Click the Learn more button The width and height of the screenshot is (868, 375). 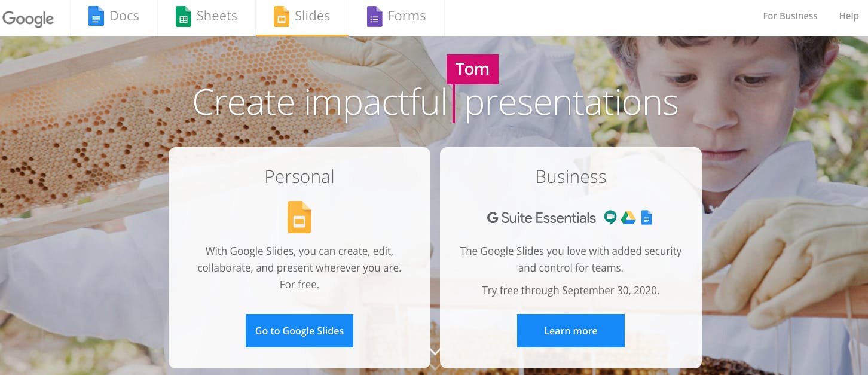coord(571,331)
